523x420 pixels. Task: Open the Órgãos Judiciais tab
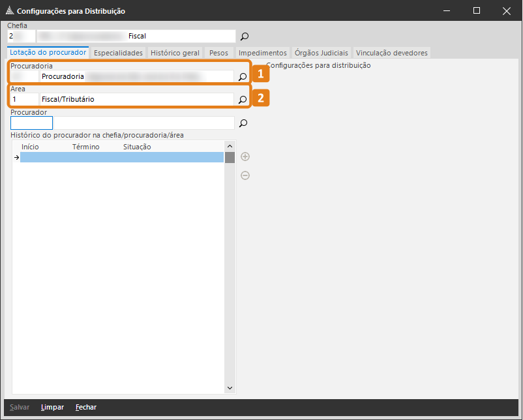tap(321, 53)
